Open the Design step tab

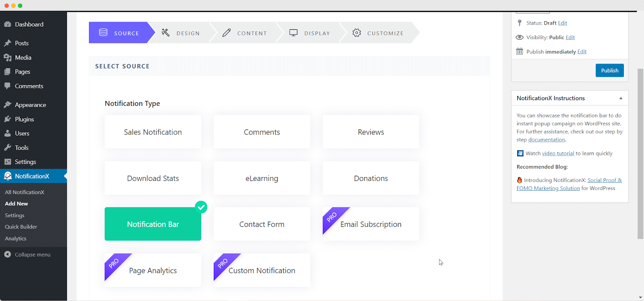(182, 33)
